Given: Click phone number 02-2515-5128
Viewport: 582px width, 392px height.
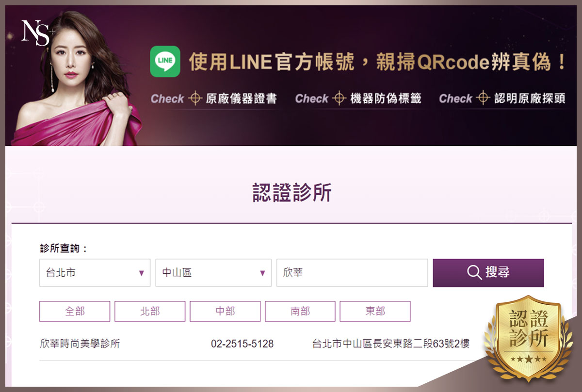Looking at the screenshot, I should click(242, 344).
